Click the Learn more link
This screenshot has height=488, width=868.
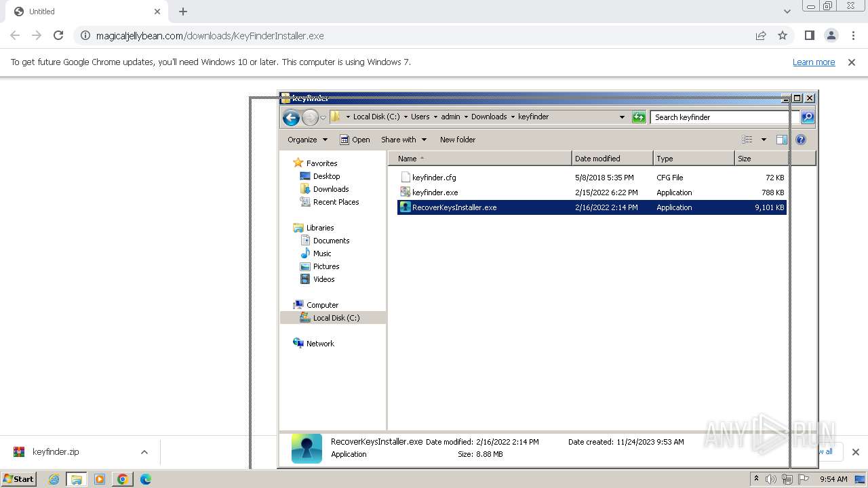814,62
